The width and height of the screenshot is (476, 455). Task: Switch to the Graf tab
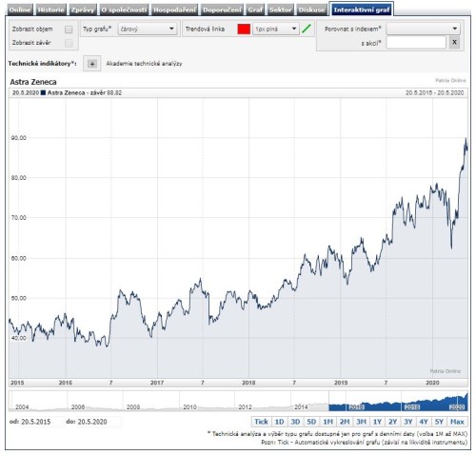pos(255,10)
